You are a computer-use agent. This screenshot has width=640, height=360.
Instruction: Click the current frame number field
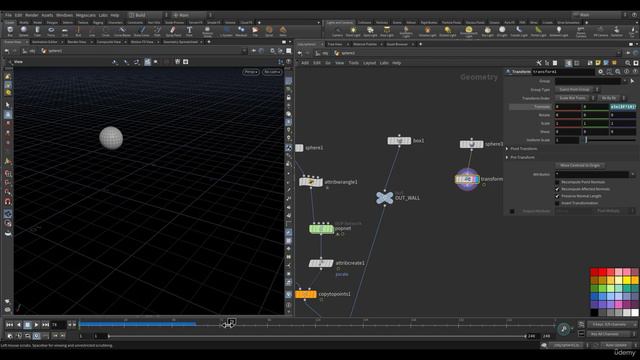pyautogui.click(x=58, y=325)
